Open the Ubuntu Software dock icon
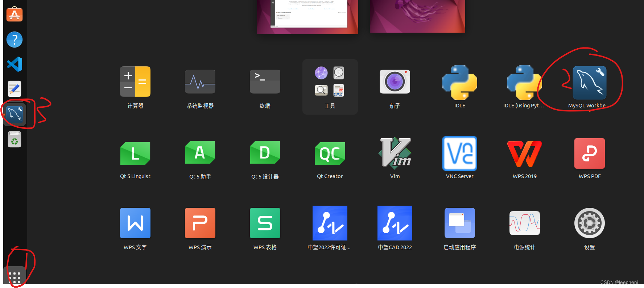 click(x=15, y=15)
